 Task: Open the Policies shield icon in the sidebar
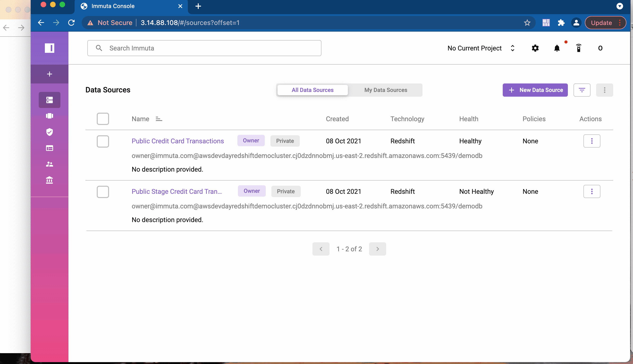[50, 132]
